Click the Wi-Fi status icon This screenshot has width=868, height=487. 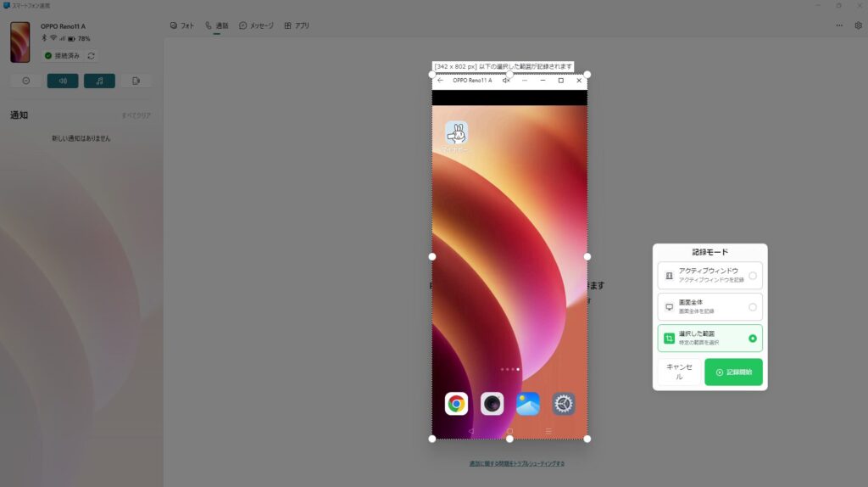click(53, 38)
